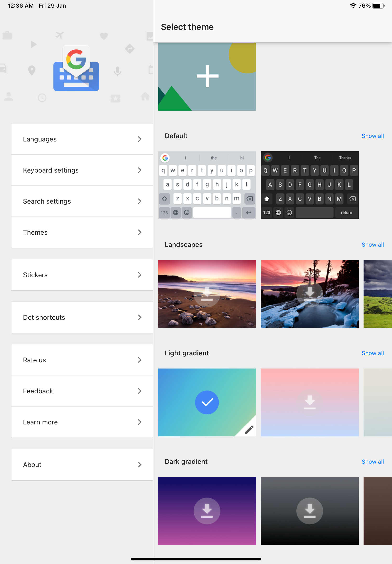Open the Dot shortcuts menu entry
The image size is (392, 564).
point(82,317)
